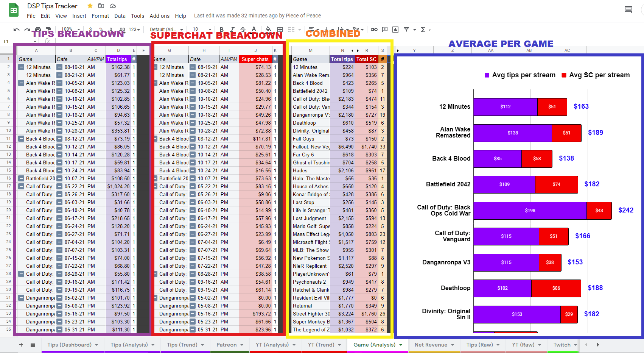
Task: Open the Insert menu
Action: click(79, 16)
